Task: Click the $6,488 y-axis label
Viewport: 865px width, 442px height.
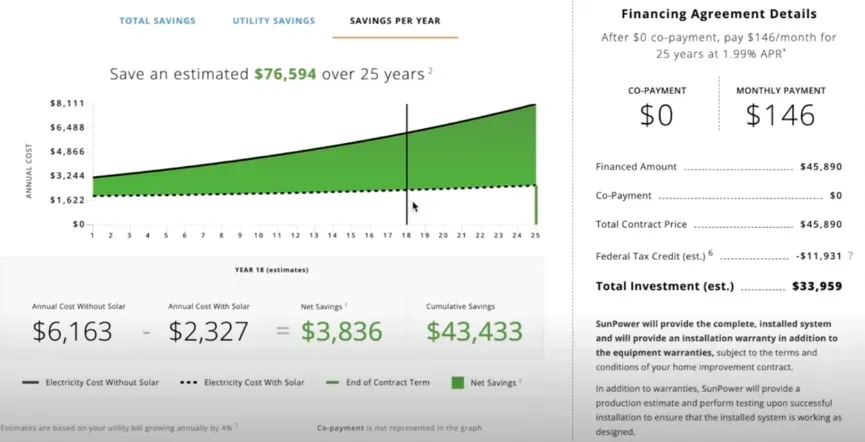Action: [67, 127]
